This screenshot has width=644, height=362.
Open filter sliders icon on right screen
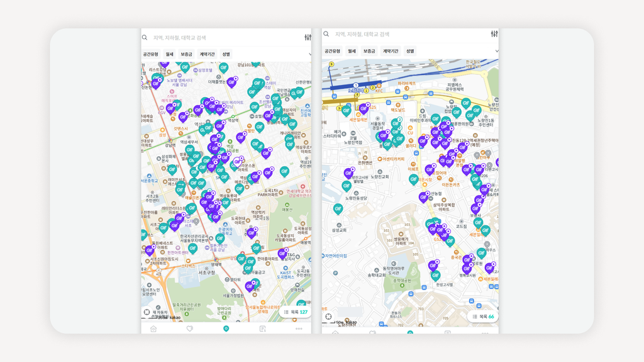(x=494, y=34)
